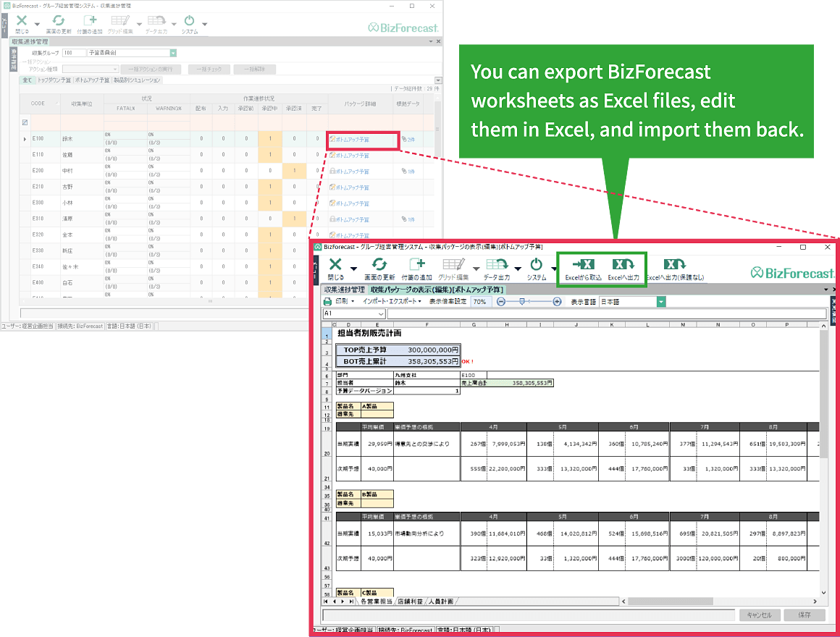Screen dimensions: 840x637
Task: Click the キャンセル button
Action: (x=759, y=615)
